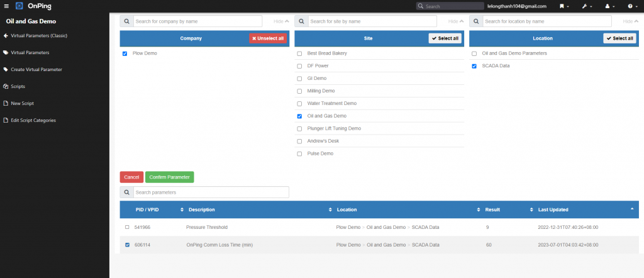Check Pulse Demo site
This screenshot has width=644, height=278.
pos(299,153)
